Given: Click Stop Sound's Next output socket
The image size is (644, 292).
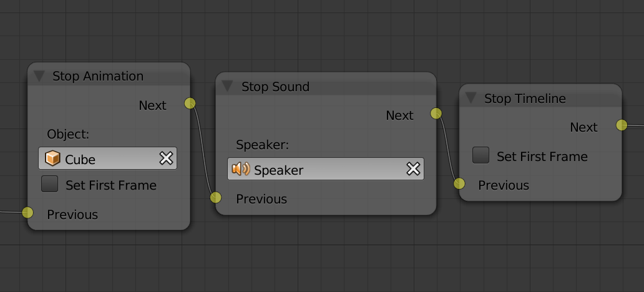Looking at the screenshot, I should click(x=436, y=114).
